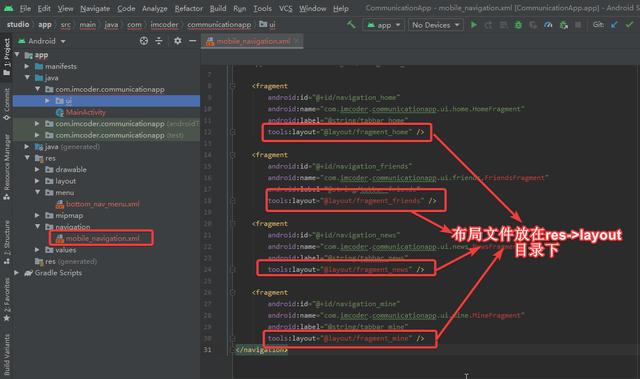Expand the ui package arrow
This screenshot has width=640, height=379.
pos(47,100)
